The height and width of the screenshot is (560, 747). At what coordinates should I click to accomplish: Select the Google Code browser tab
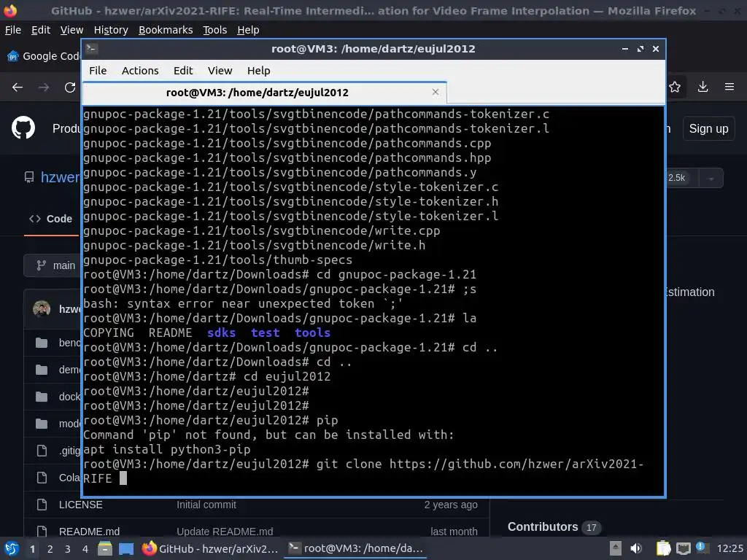[44, 56]
